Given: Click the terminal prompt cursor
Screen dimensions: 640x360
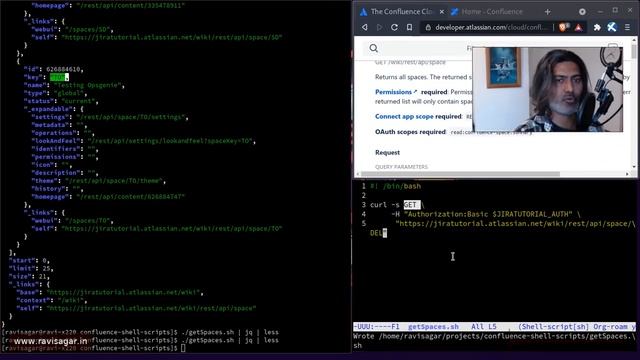Looking at the screenshot, I should pyautogui.click(x=183, y=348).
